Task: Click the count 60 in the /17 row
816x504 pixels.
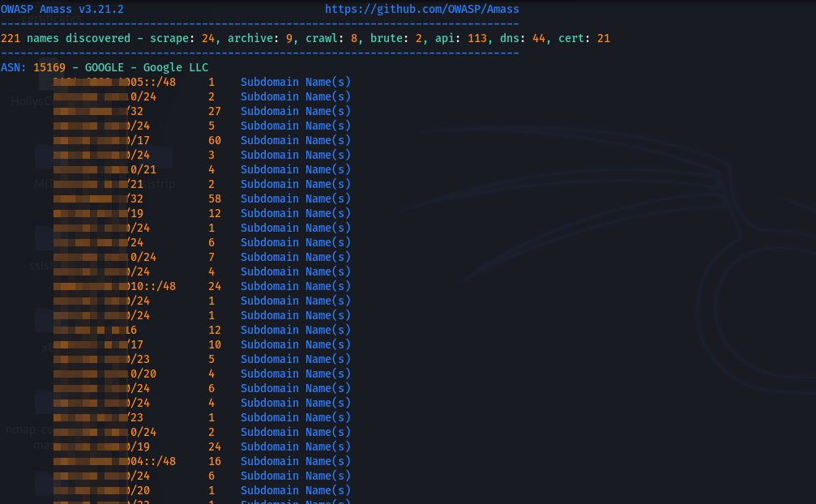Action: pyautogui.click(x=215, y=140)
